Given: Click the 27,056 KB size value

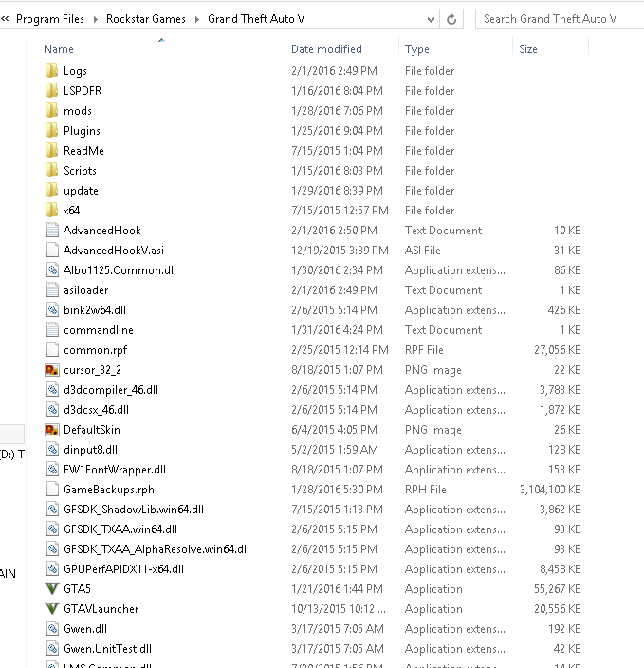Looking at the screenshot, I should click(558, 350).
